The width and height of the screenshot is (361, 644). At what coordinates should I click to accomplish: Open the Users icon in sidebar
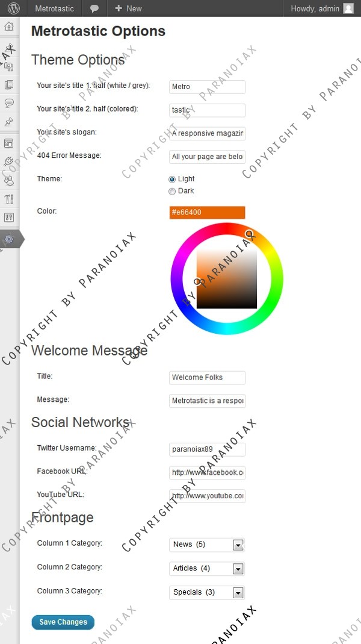(9, 180)
